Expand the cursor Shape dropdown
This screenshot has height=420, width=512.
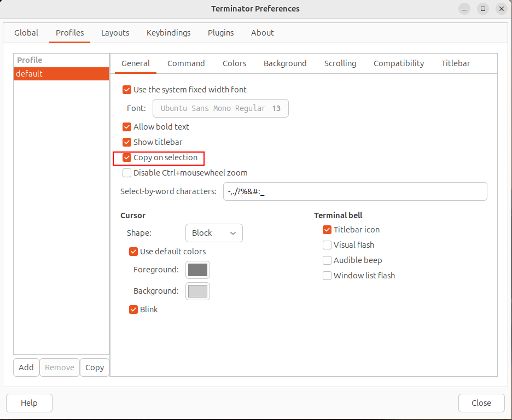214,233
